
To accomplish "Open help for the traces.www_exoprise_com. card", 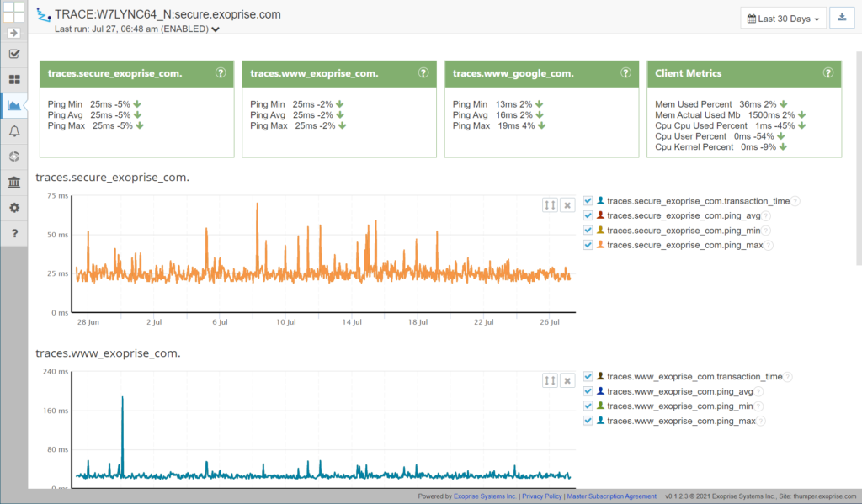I will [423, 73].
